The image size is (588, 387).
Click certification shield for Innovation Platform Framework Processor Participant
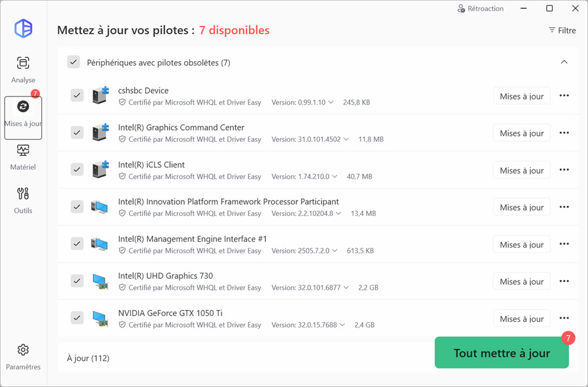tap(122, 213)
